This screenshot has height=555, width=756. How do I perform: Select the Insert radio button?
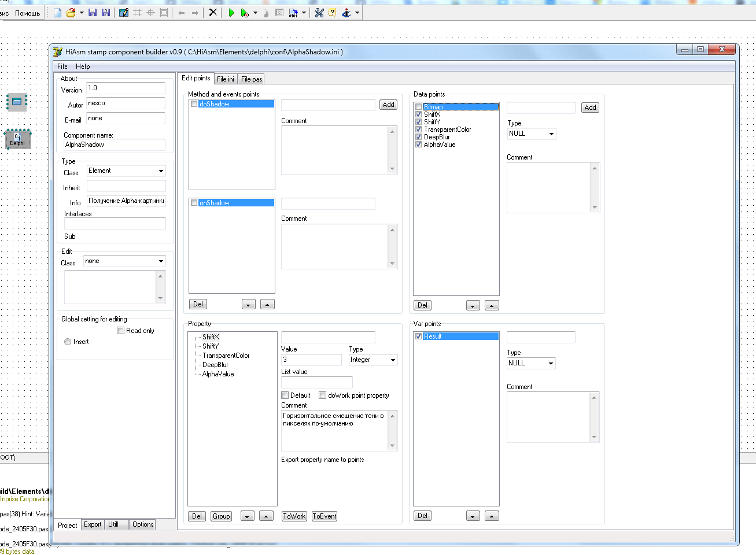[68, 342]
